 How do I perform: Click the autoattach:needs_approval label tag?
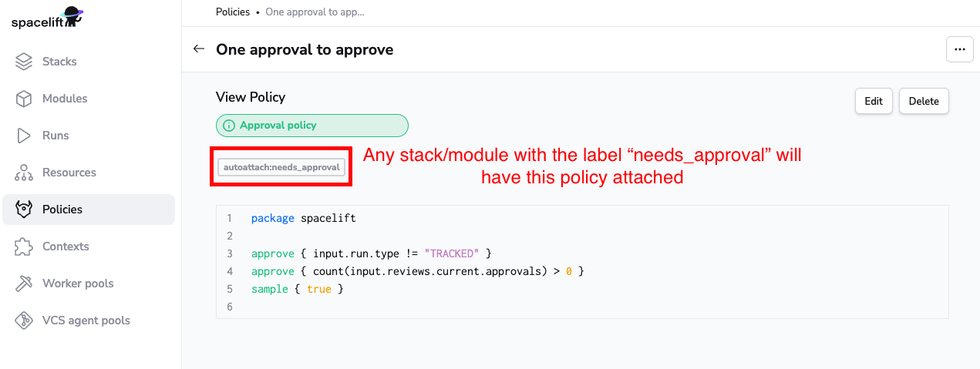pos(281,167)
